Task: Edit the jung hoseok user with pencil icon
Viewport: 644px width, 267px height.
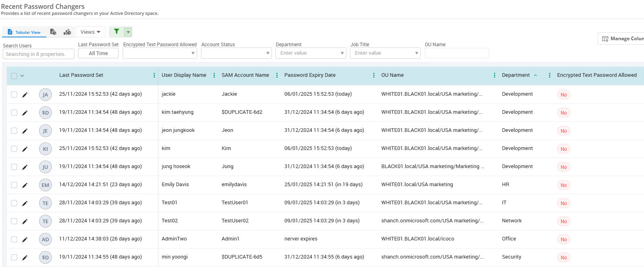Action: pyautogui.click(x=25, y=167)
